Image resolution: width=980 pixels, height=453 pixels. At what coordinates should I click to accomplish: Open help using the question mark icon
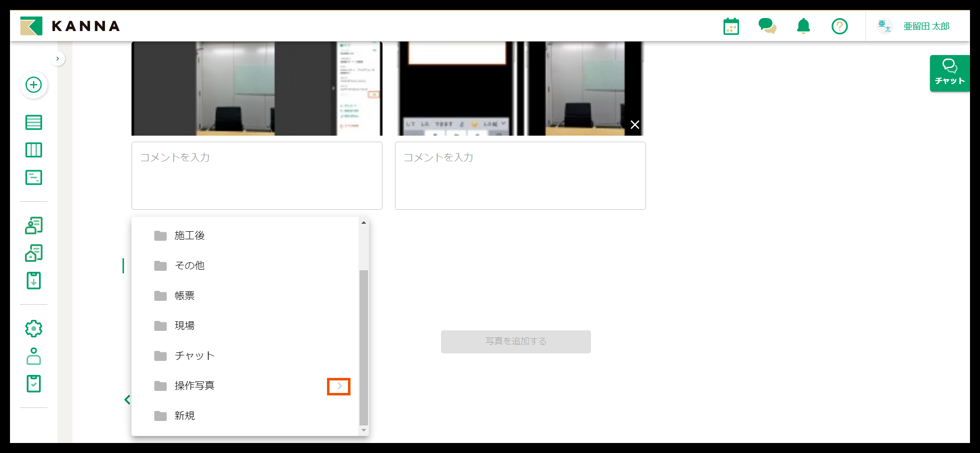coord(839,26)
